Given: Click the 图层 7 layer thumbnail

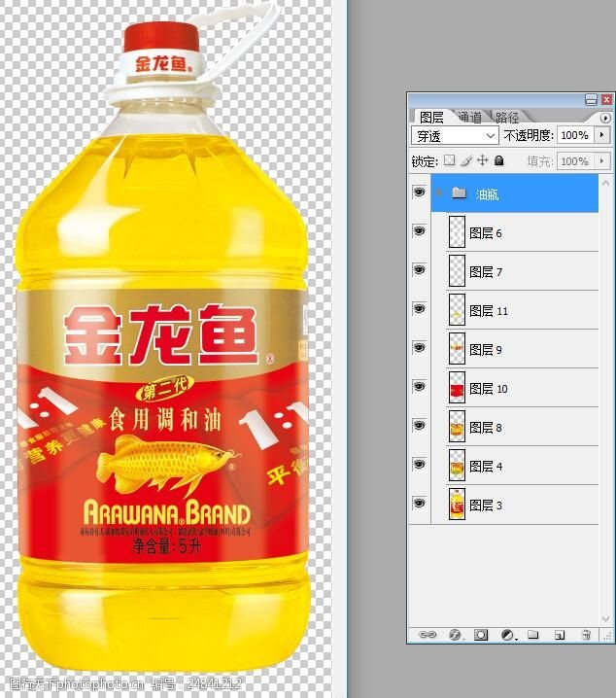Looking at the screenshot, I should tap(457, 270).
